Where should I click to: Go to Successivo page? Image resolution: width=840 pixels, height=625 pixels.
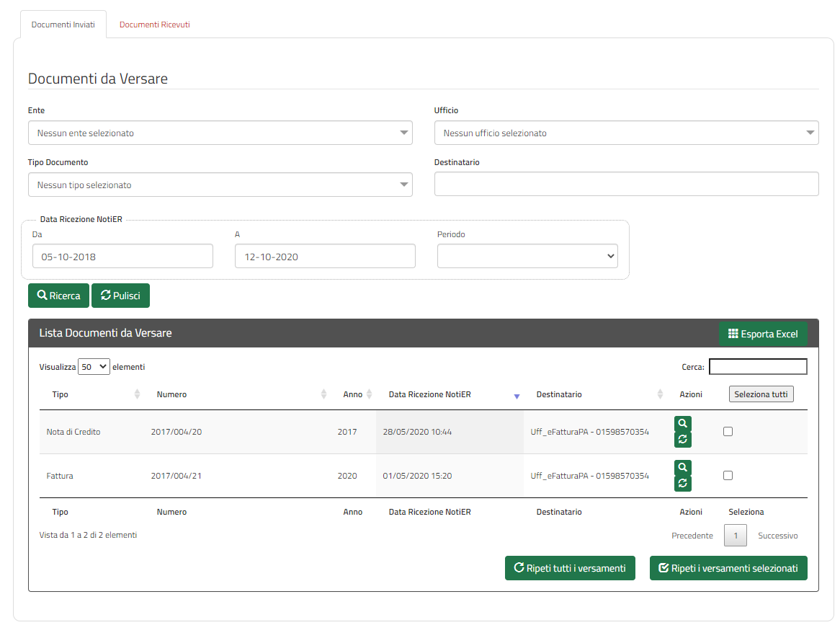pos(777,536)
